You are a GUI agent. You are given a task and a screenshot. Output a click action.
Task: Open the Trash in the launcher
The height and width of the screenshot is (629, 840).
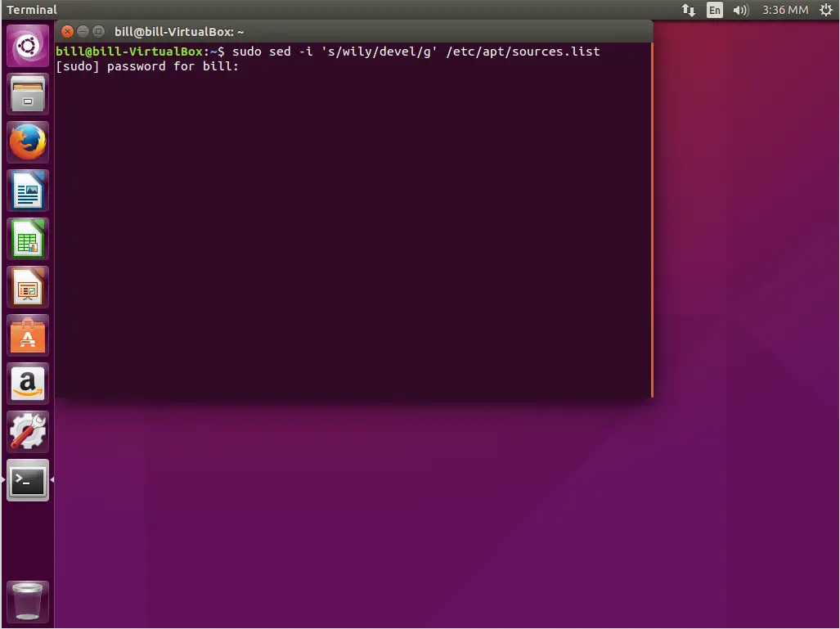tap(28, 602)
